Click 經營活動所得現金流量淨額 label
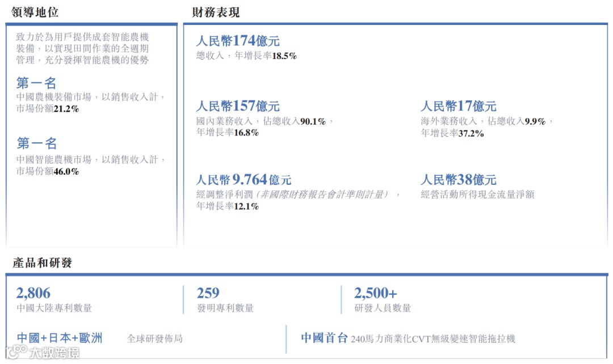The image size is (613, 364). (477, 194)
